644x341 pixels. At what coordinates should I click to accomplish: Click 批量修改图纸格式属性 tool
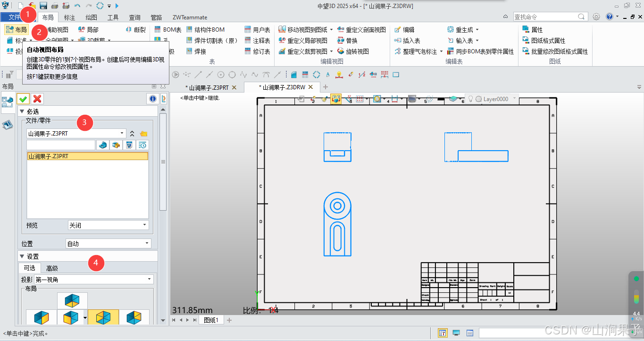click(555, 51)
